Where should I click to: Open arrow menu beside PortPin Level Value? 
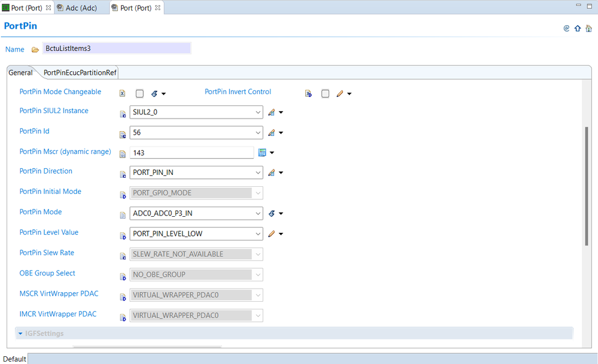(x=281, y=234)
